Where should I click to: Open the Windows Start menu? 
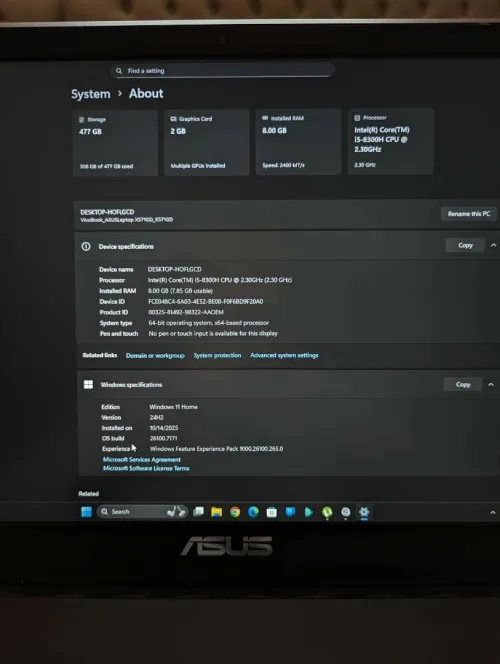coord(86,512)
